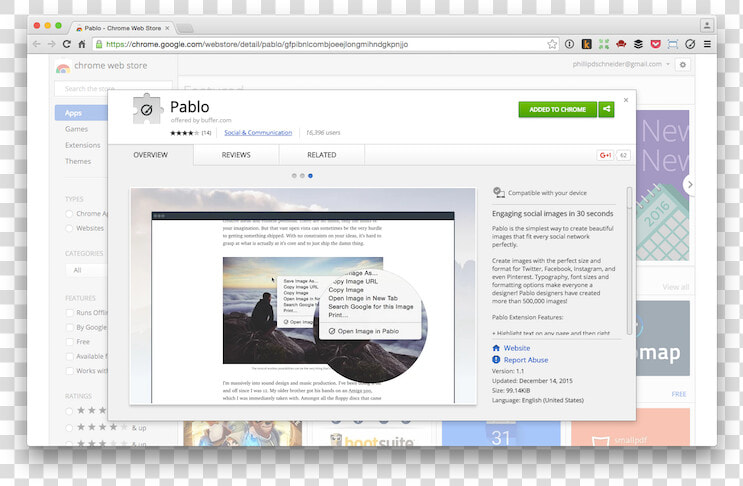Screen dimensions: 743x486
Task: Click the blue screenshot frame extension icon
Action: 672,44
